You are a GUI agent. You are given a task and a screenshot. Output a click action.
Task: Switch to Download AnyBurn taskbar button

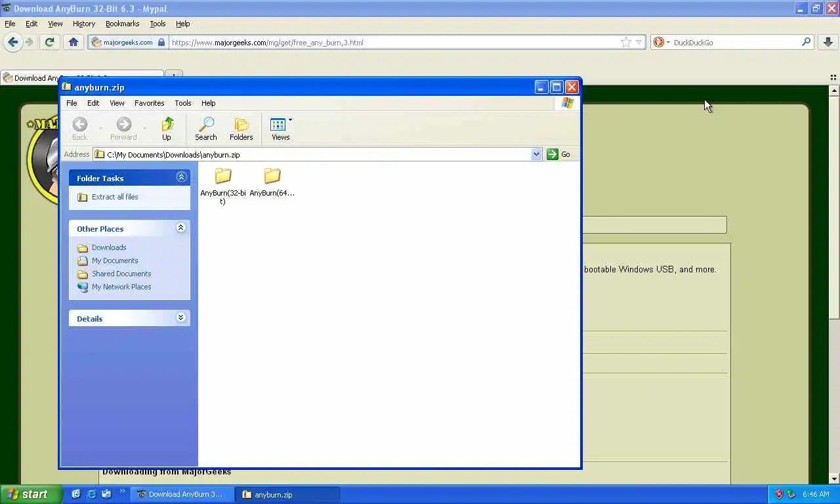coord(182,494)
